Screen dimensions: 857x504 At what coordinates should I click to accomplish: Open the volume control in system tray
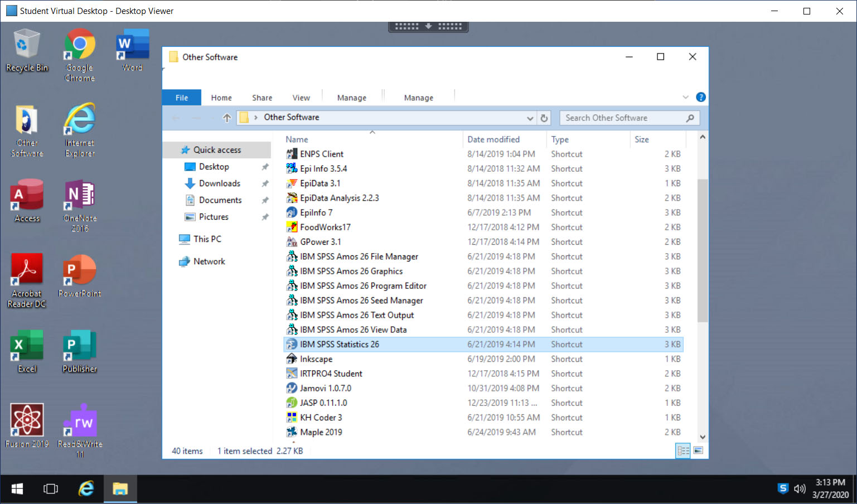[x=800, y=489]
